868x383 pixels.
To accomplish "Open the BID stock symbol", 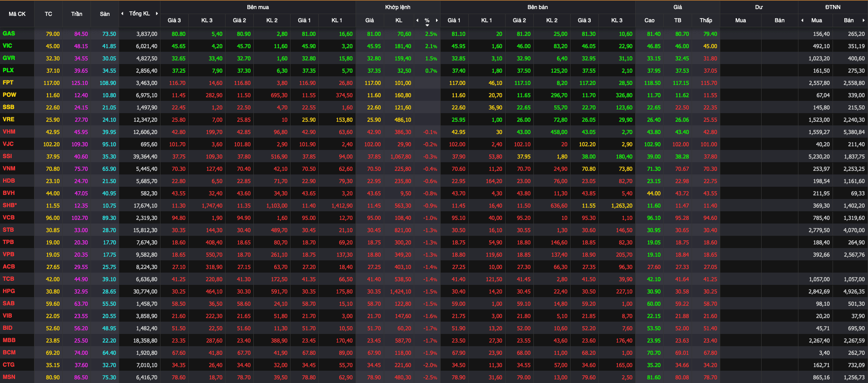I will click(x=7, y=328).
